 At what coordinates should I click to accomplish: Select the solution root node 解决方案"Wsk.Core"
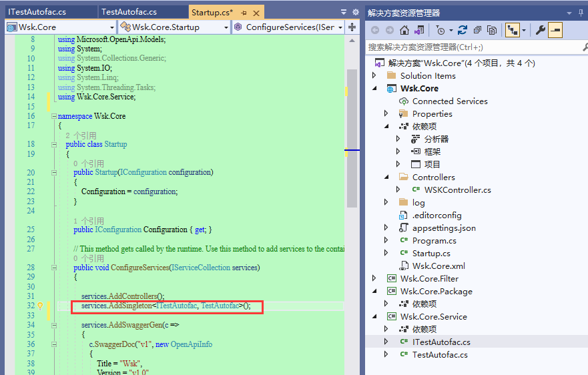click(461, 63)
